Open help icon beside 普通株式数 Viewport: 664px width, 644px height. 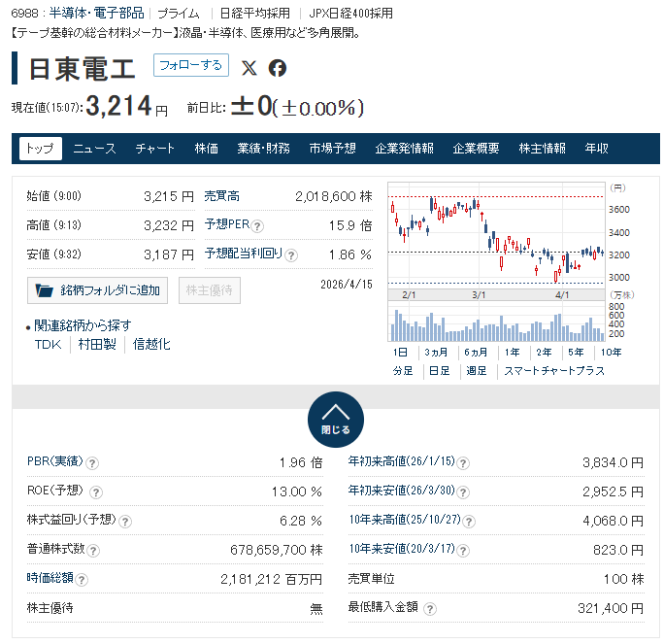tap(93, 551)
